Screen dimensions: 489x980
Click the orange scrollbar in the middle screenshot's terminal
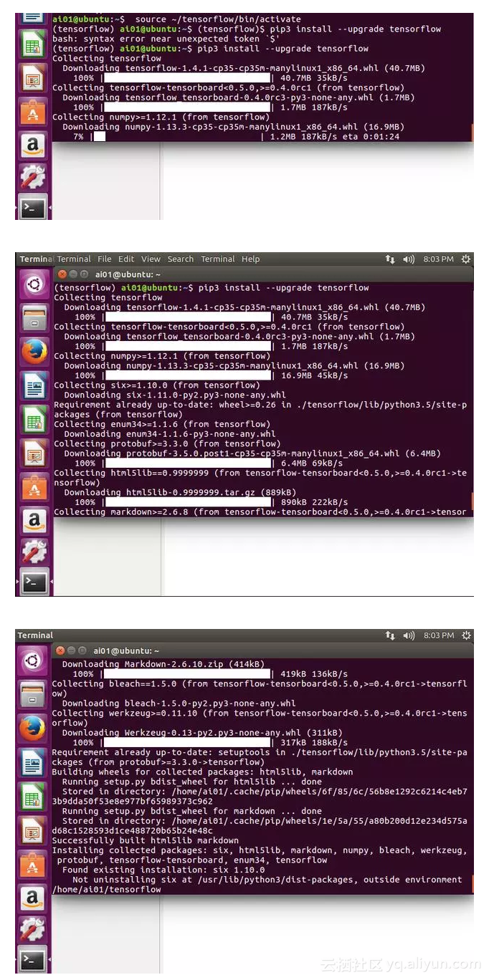coord(472,501)
